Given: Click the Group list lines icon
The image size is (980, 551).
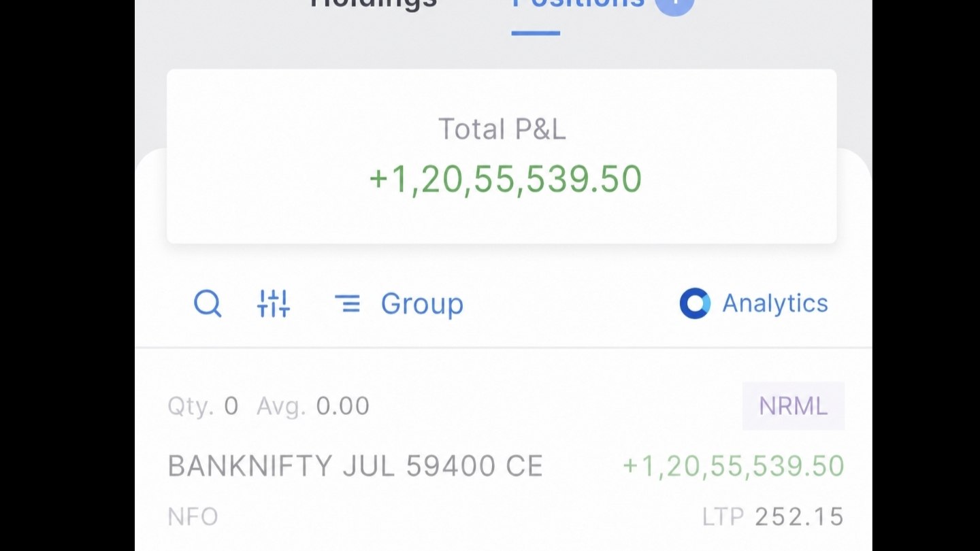Looking at the screenshot, I should (348, 303).
